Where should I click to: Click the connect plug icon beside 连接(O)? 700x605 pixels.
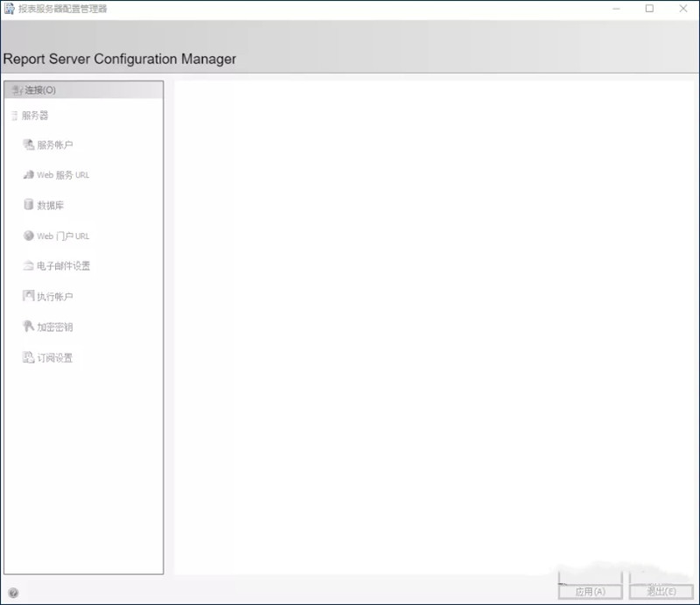pos(17,90)
